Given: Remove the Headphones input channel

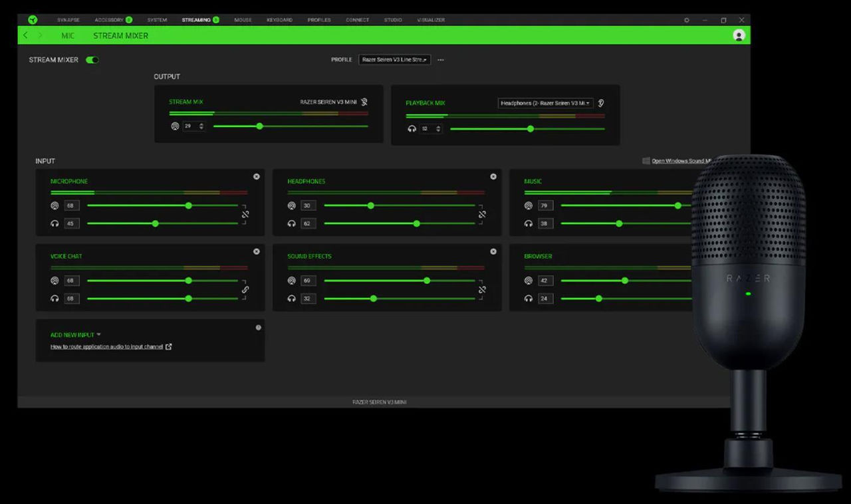Looking at the screenshot, I should pos(493,176).
